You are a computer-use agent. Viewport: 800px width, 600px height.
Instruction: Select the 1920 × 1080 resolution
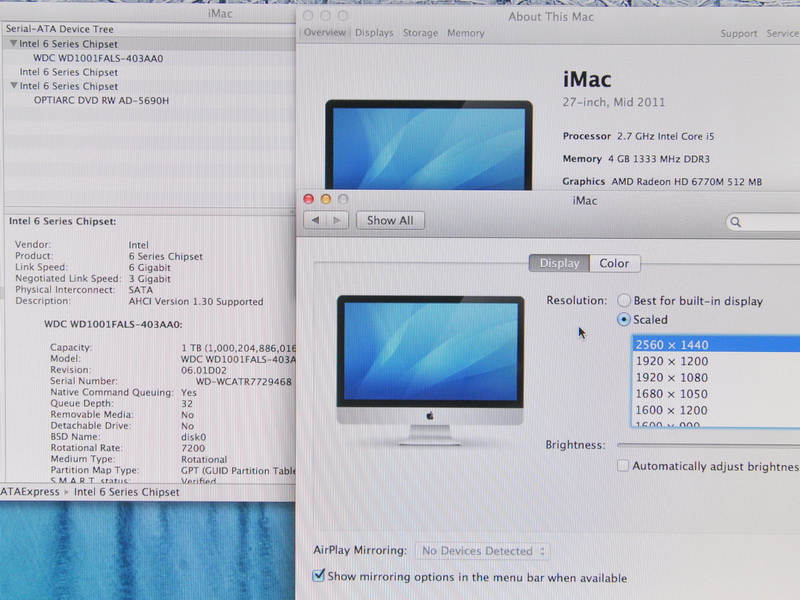(716, 378)
